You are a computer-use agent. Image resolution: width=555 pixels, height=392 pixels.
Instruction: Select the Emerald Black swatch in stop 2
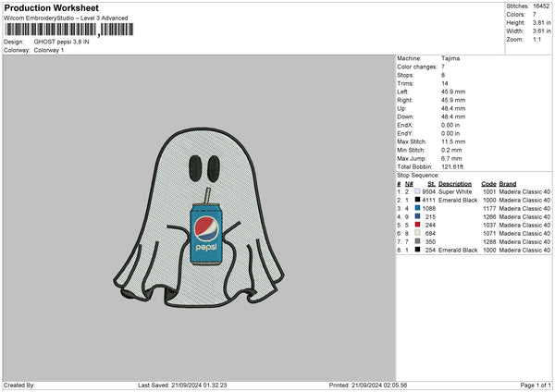(417, 200)
